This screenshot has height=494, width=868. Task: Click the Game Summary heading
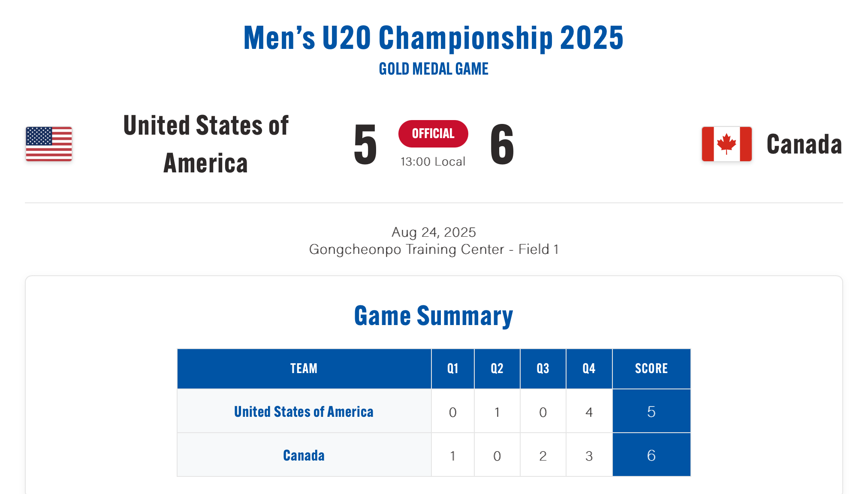[434, 316]
